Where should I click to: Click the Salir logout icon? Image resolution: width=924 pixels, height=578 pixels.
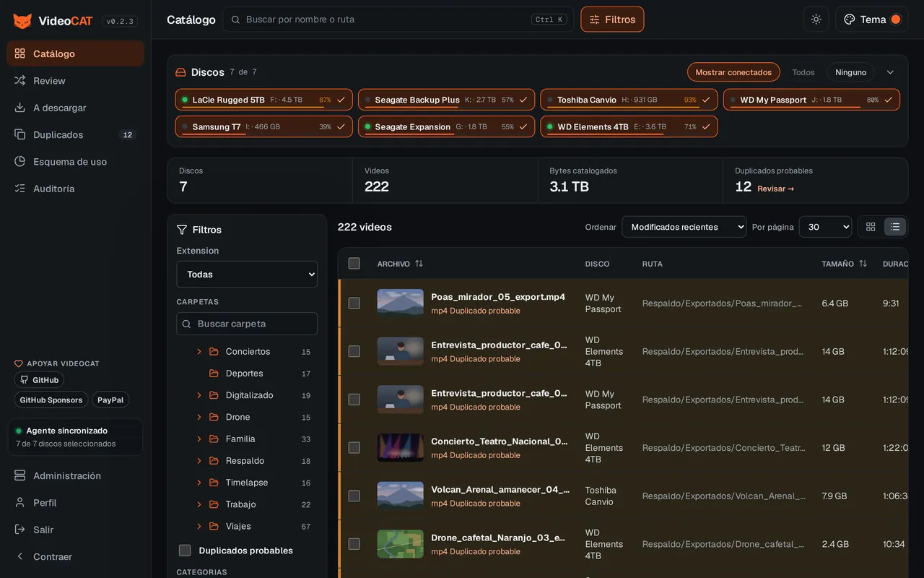click(x=20, y=530)
